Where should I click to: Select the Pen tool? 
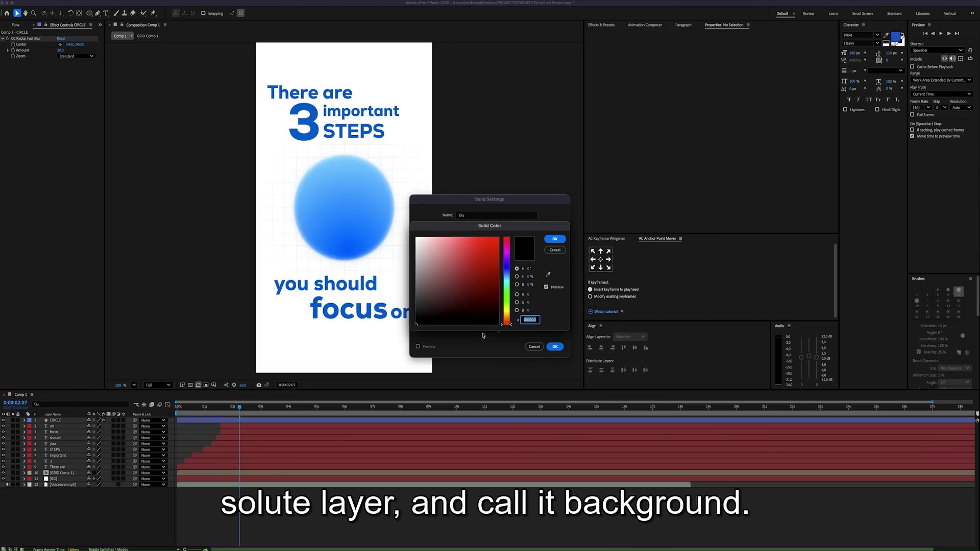click(97, 13)
